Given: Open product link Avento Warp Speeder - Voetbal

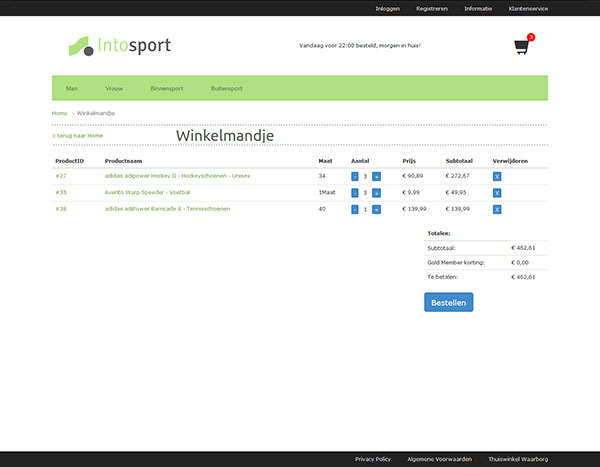Looking at the screenshot, I should coord(147,192).
